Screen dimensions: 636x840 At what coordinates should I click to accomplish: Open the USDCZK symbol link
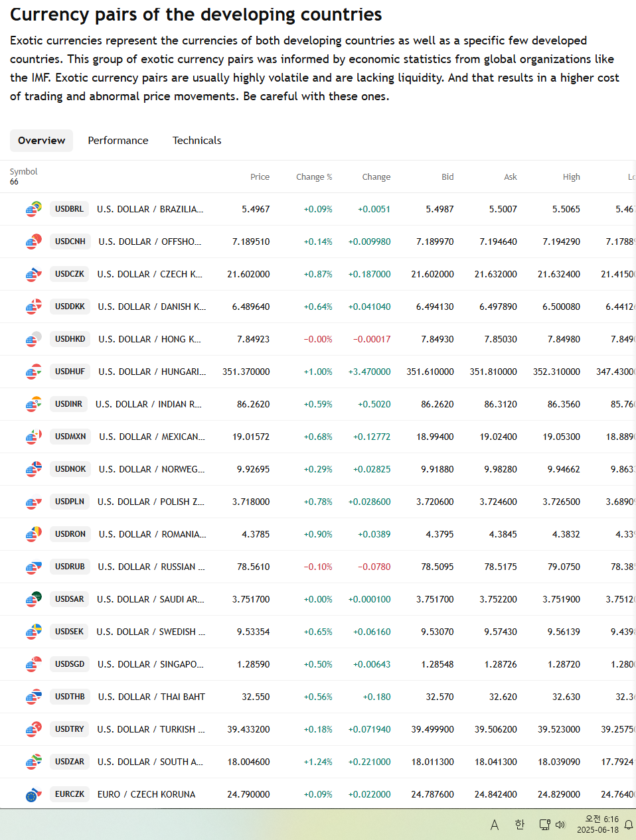(70, 274)
